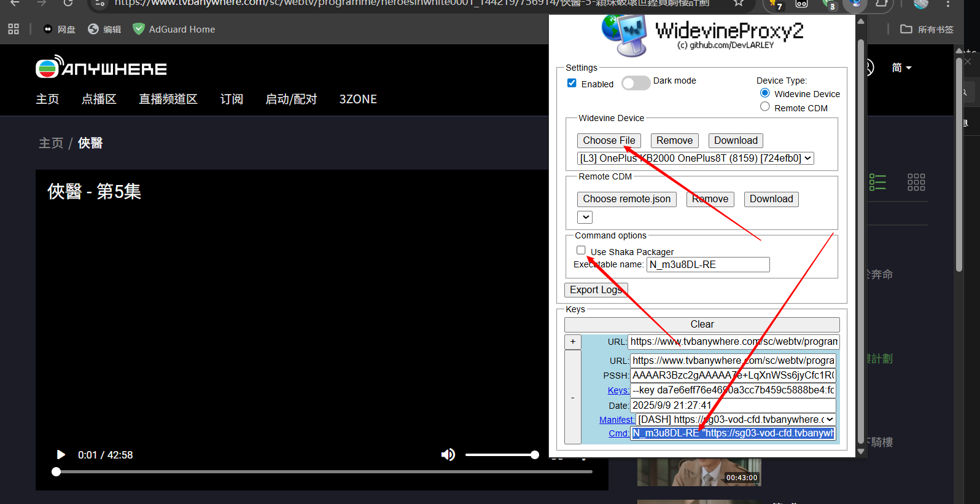Screen dimensions: 980x504
Task: Click the TVB Anywhere logo
Action: pyautogui.click(x=101, y=67)
